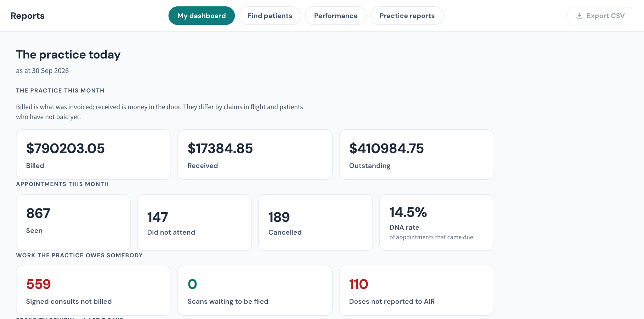Click 'WORK THE PRACTICE OWES SOMEBODY' label

coord(79,255)
